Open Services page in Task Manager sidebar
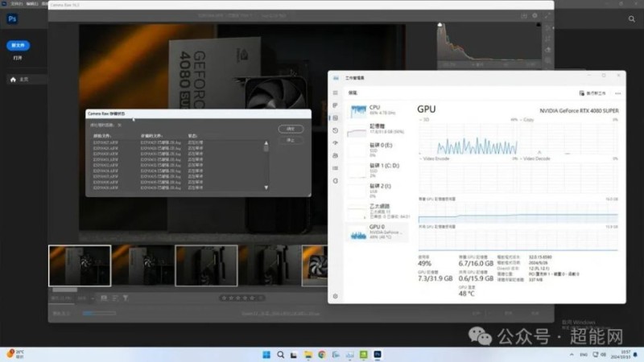Viewport: 644px width, 362px height. [x=335, y=180]
